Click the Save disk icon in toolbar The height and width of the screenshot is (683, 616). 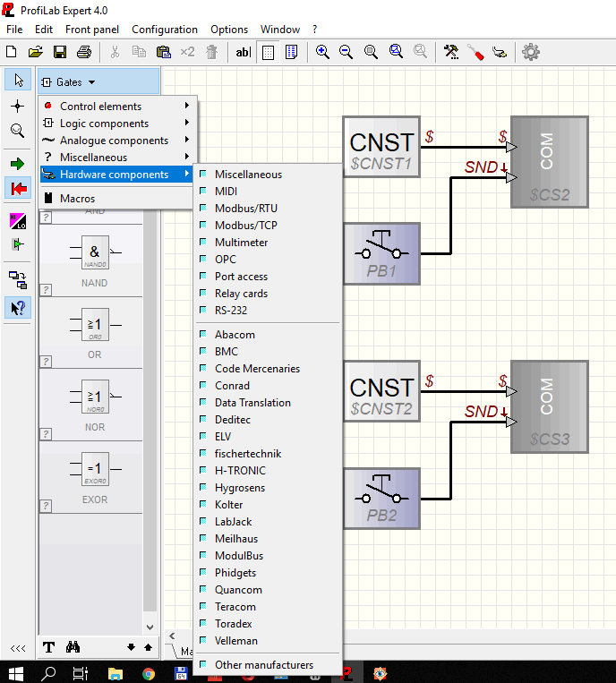point(60,52)
